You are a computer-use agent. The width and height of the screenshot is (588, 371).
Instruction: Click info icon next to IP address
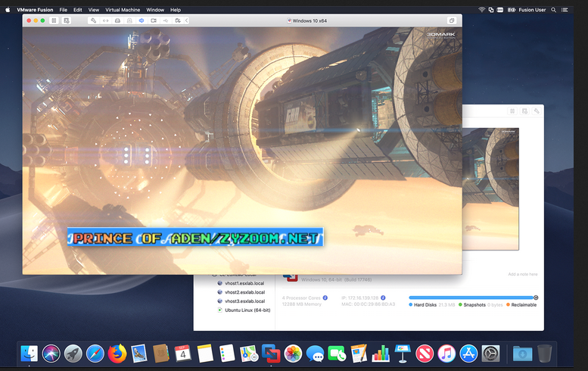click(383, 298)
